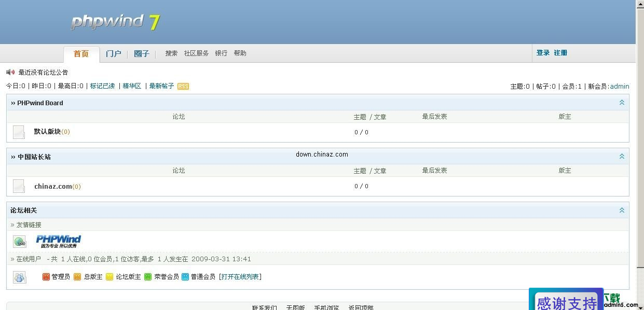The width and height of the screenshot is (644, 310).
Task: Click the 帖子:0 statistic
Action: pos(546,87)
